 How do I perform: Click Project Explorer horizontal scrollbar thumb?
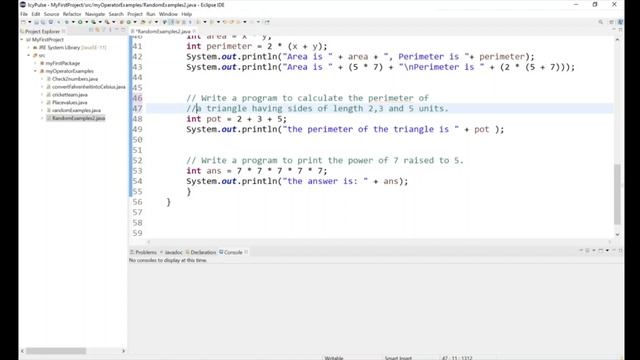click(56, 351)
